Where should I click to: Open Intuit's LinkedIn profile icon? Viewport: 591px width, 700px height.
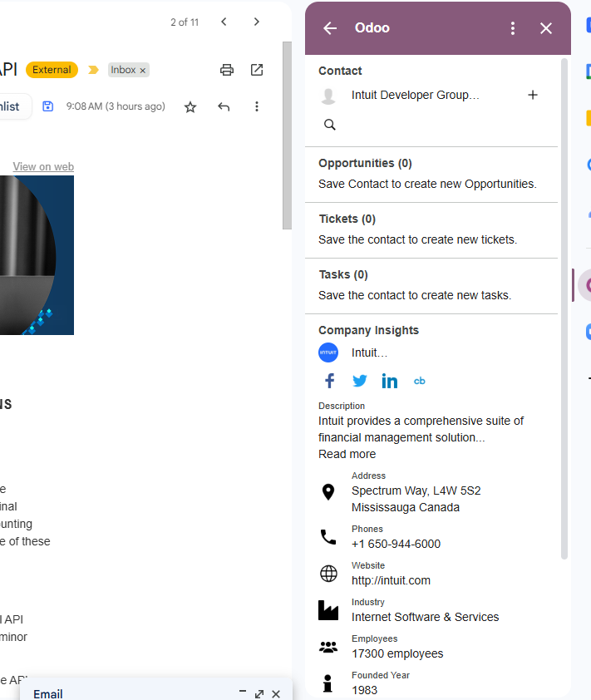(389, 381)
